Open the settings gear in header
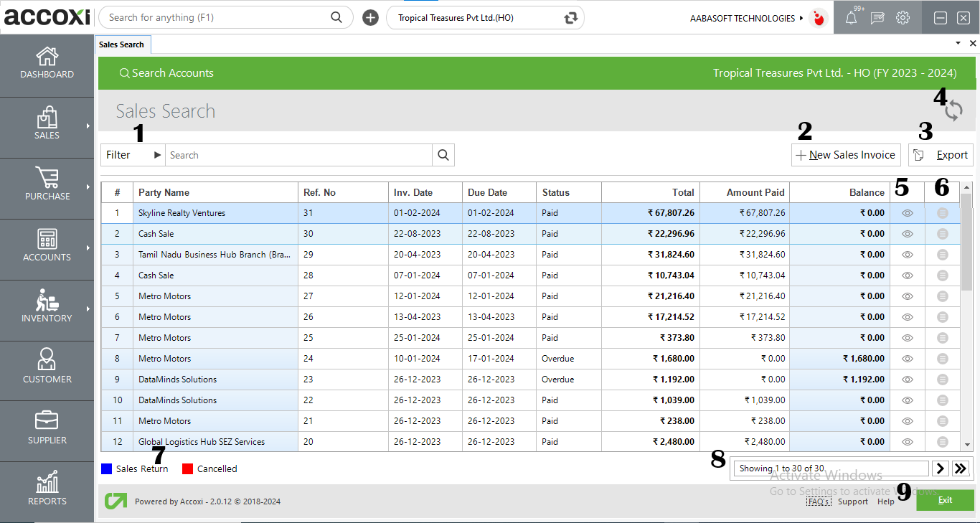This screenshot has width=980, height=523. (x=903, y=18)
